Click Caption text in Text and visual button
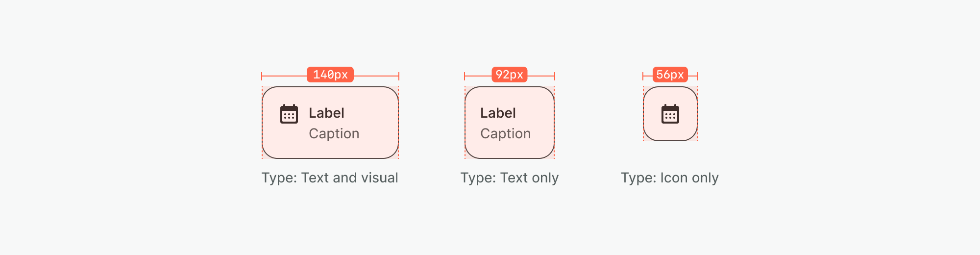This screenshot has height=255, width=980. click(x=334, y=134)
